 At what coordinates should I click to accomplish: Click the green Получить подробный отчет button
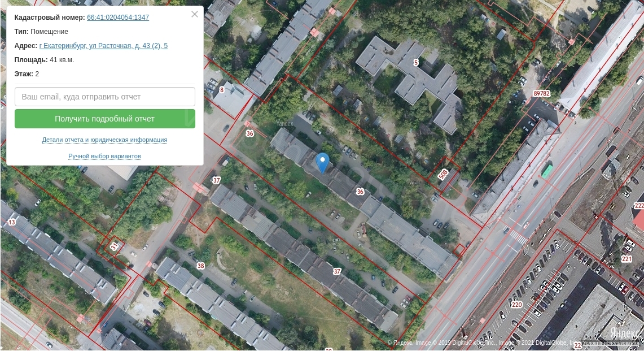coord(105,119)
